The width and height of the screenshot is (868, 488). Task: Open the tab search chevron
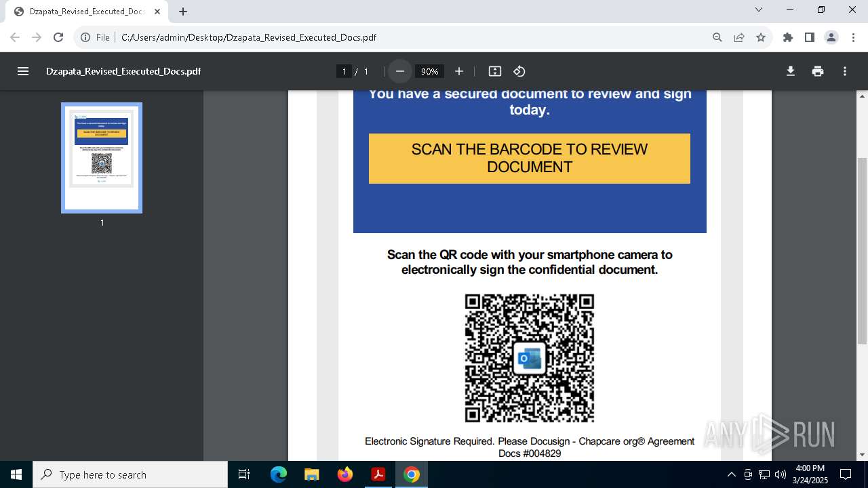click(759, 9)
